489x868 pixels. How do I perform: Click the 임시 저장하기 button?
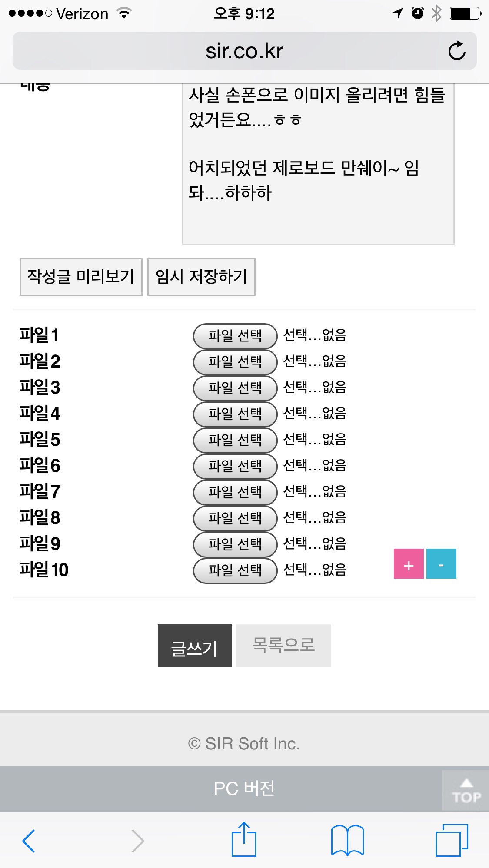[x=201, y=277]
